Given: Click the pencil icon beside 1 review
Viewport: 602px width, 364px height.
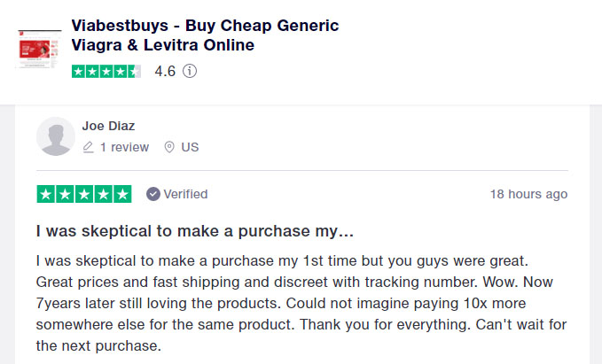Looking at the screenshot, I should pyautogui.click(x=88, y=147).
